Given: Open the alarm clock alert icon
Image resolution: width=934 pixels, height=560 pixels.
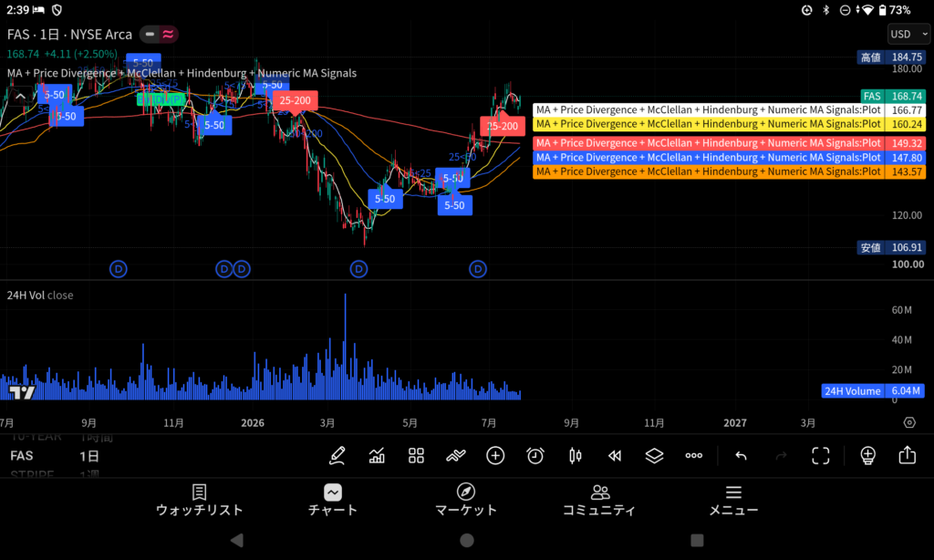Looking at the screenshot, I should tap(535, 456).
